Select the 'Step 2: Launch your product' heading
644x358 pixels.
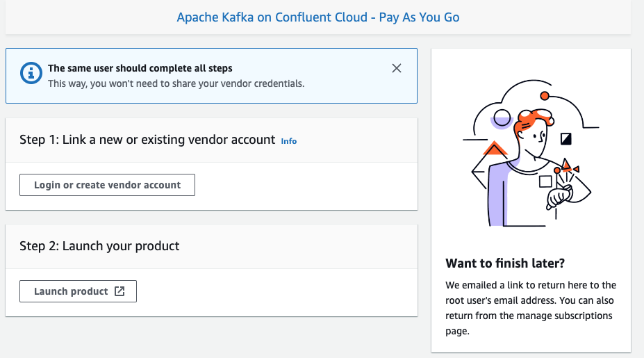click(99, 246)
